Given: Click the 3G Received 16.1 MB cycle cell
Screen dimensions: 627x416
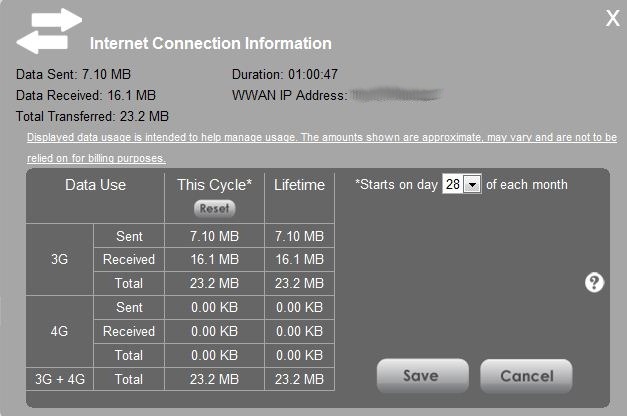Looking at the screenshot, I should (214, 259).
